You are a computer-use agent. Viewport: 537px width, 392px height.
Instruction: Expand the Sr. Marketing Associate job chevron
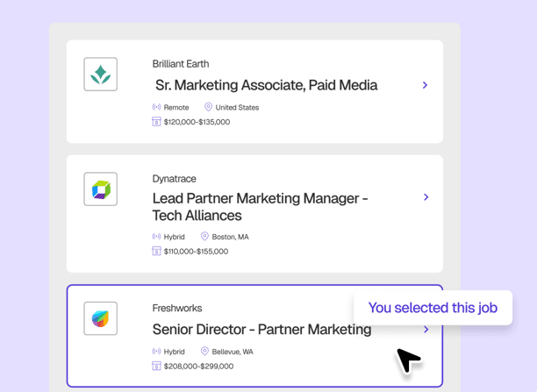click(x=425, y=85)
